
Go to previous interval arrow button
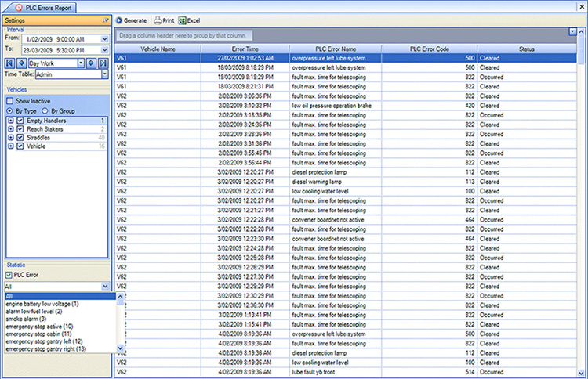22,63
